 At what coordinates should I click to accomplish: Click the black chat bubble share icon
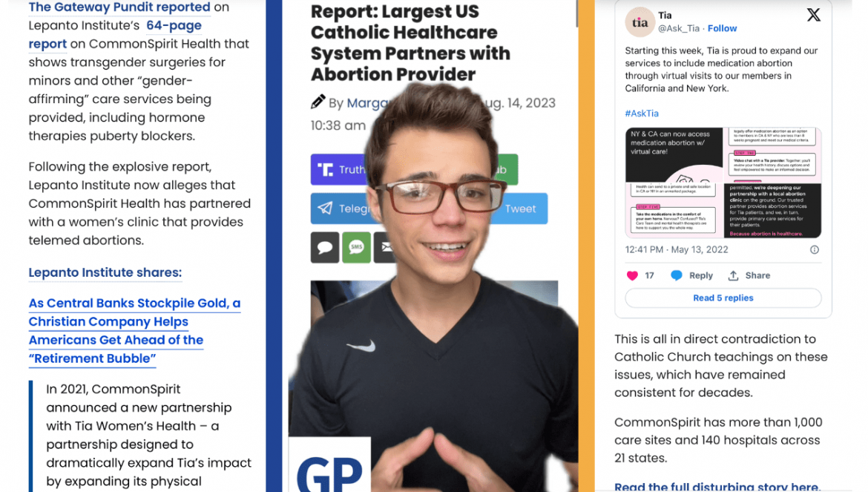(x=325, y=247)
